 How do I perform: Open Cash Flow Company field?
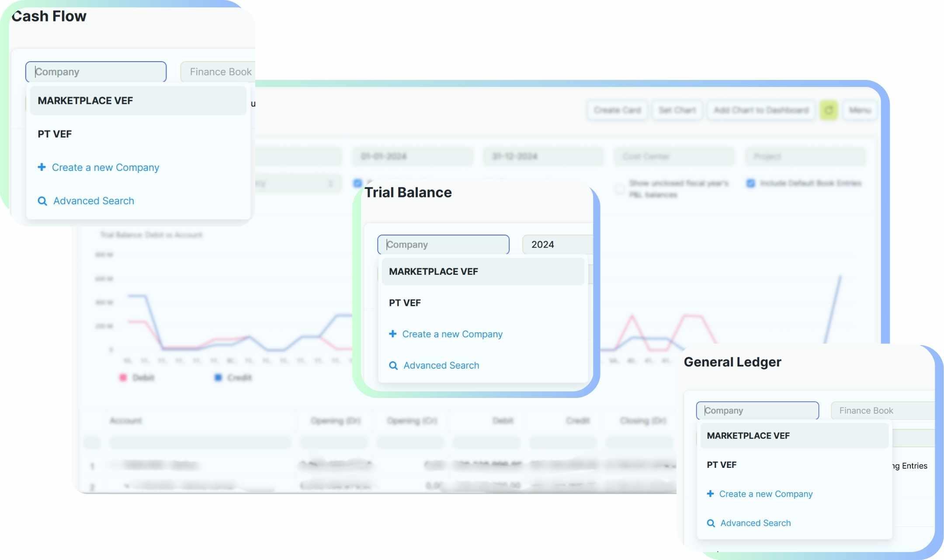coord(96,72)
